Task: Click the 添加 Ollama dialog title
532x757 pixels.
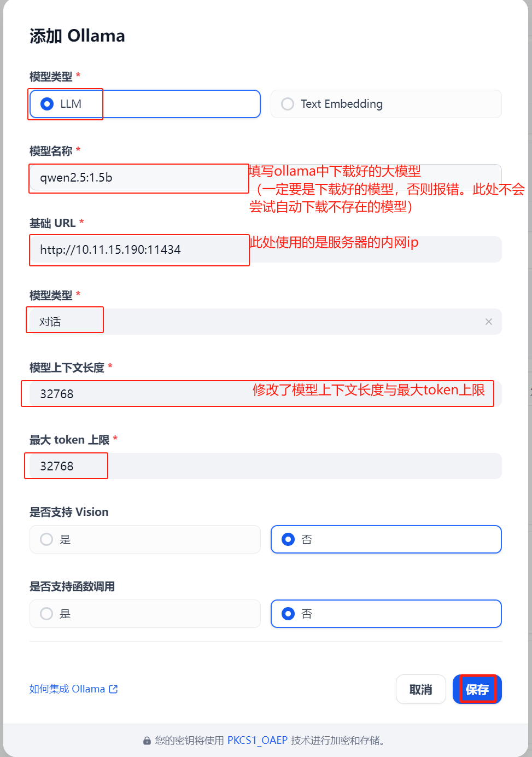Action: 77,36
